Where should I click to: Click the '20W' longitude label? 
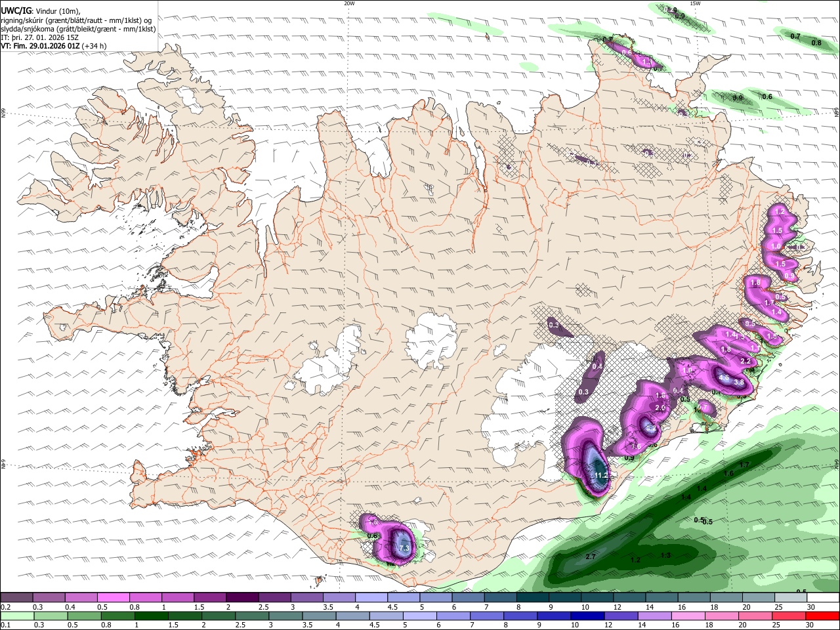(x=349, y=3)
